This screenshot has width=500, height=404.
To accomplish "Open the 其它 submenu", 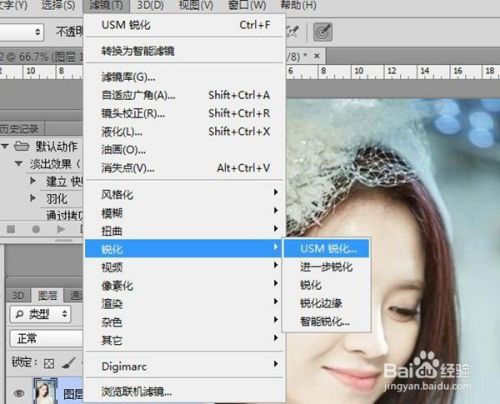I will tap(184, 340).
